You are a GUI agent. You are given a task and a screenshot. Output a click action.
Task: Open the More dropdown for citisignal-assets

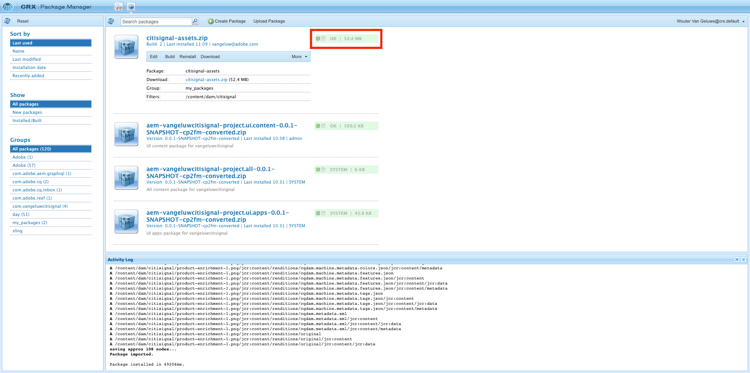pyautogui.click(x=299, y=56)
